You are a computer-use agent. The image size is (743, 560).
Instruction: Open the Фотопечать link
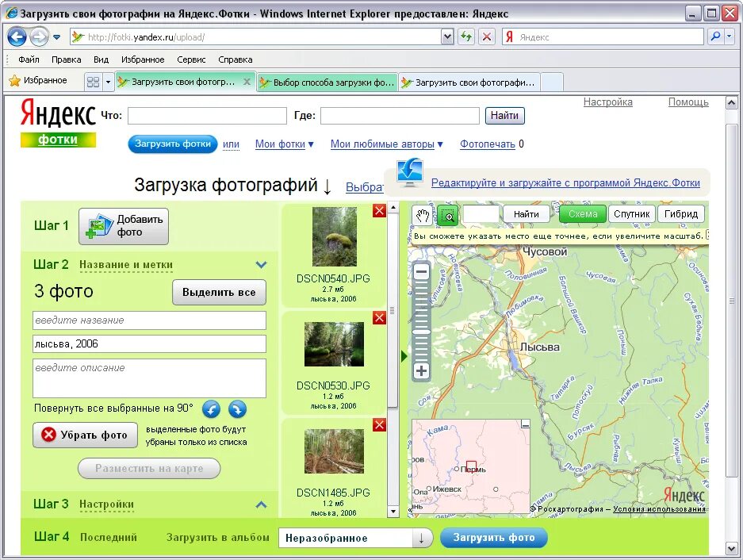tap(488, 144)
